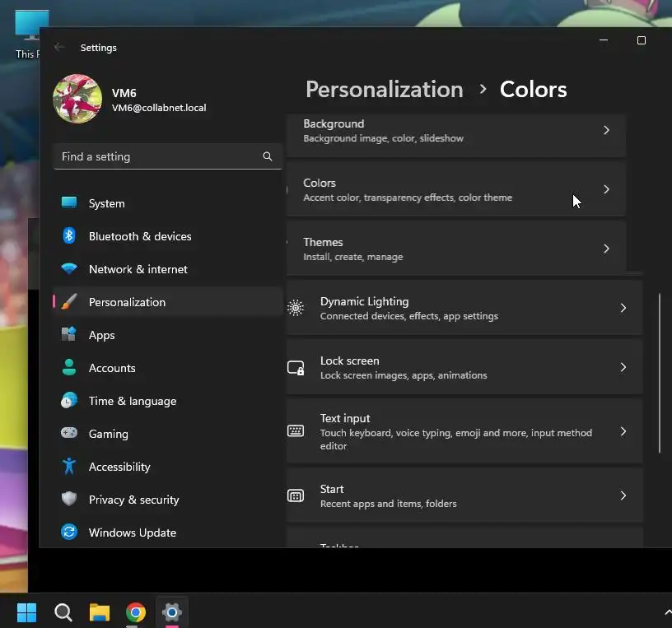Select This PC desktop icon
672x628 pixels.
point(27,35)
